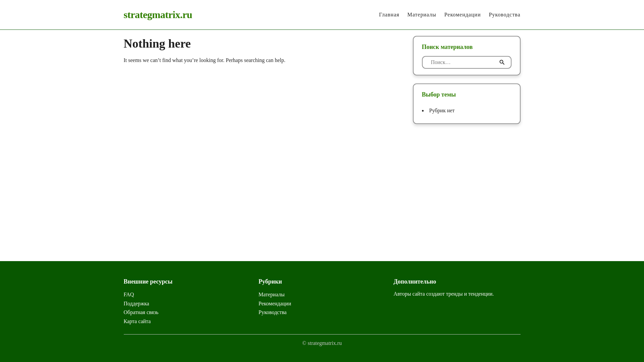Viewport: 644px width, 362px height.
Task: Open the Обратная связь footer link
Action: pos(141,312)
